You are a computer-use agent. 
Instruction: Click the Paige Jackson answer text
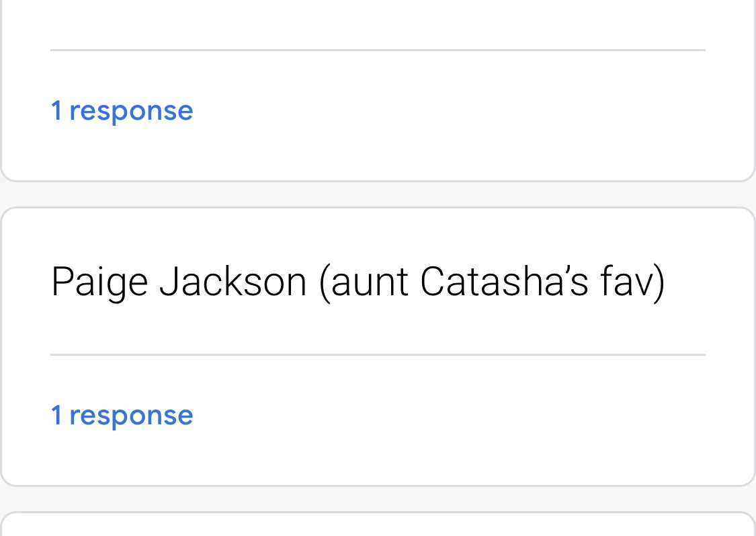pyautogui.click(x=358, y=282)
